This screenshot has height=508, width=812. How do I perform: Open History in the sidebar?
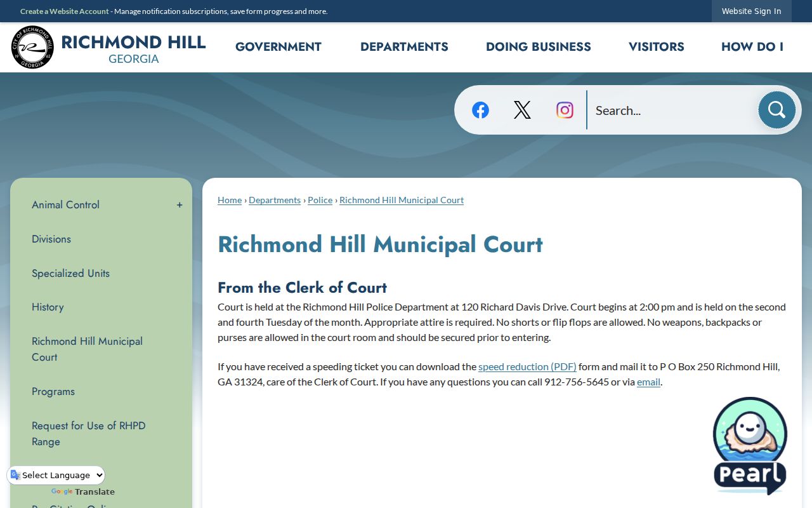(48, 307)
